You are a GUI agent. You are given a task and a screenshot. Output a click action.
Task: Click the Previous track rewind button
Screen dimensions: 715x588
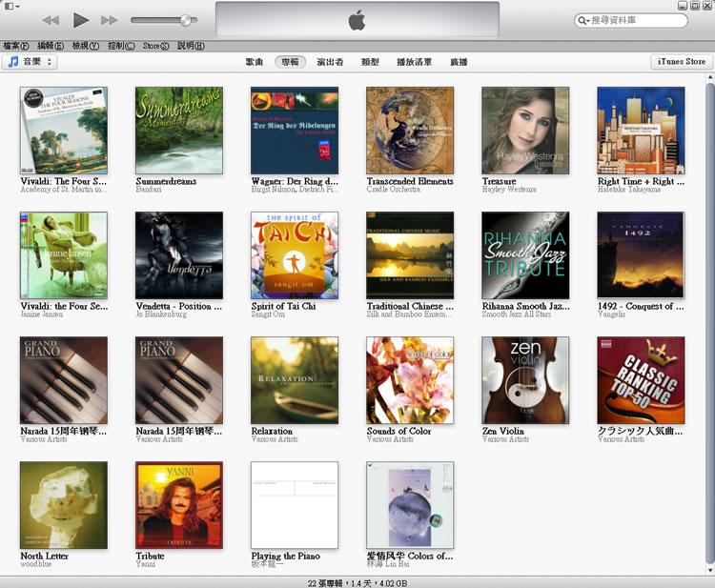click(51, 20)
